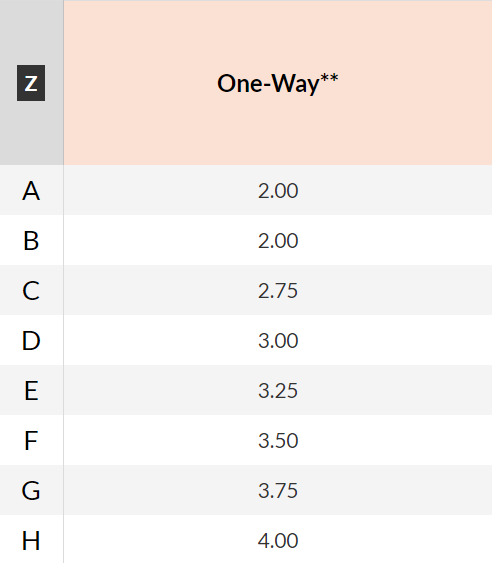This screenshot has width=492, height=563.
Task: Select zone G row label
Action: (x=31, y=490)
